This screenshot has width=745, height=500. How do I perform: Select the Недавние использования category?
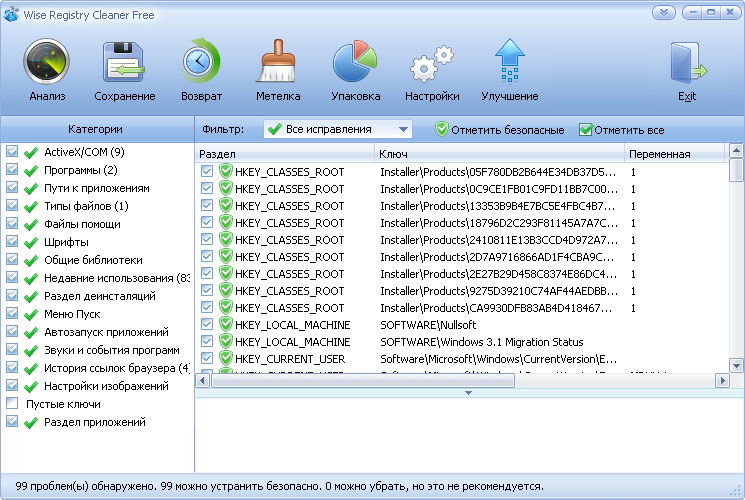[x=117, y=278]
